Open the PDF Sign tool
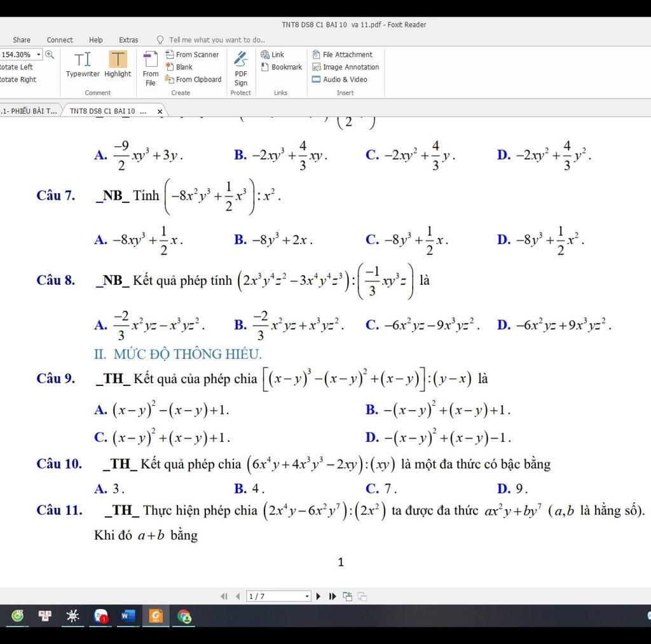Viewport: 651px width, 644px height. tap(241, 69)
